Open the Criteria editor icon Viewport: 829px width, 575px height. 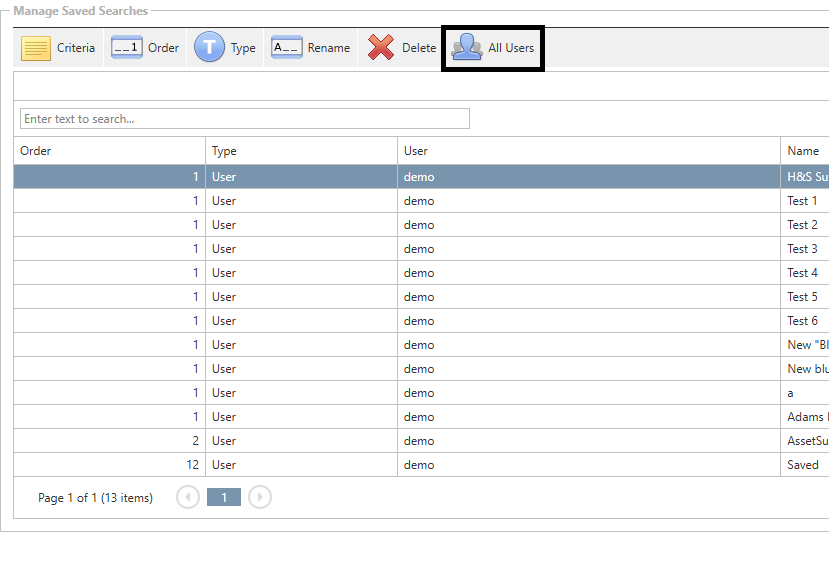pos(36,48)
